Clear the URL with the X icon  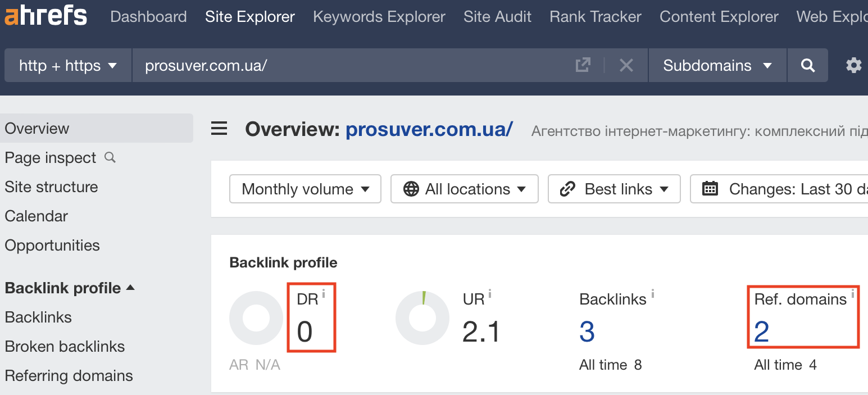click(x=626, y=66)
